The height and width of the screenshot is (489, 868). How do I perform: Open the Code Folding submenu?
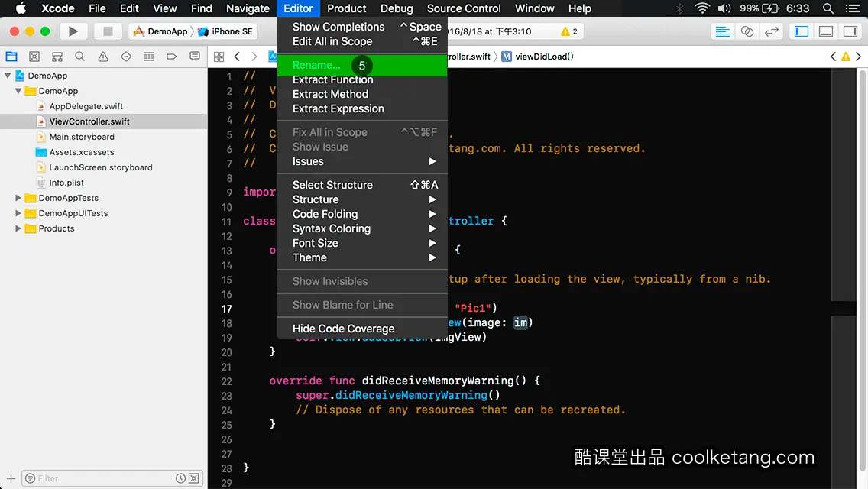coord(362,214)
